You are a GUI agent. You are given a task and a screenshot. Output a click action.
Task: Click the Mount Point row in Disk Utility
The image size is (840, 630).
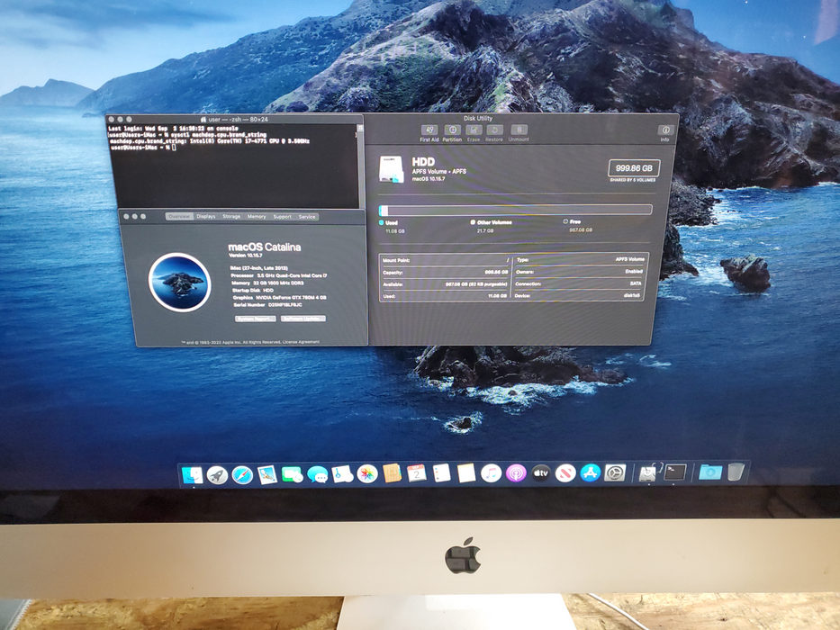[446, 260]
